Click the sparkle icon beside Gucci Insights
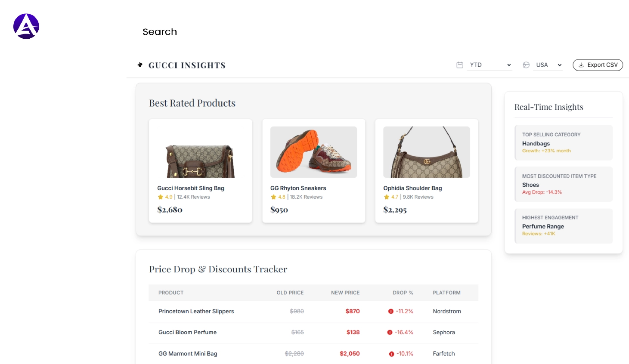The height and width of the screenshot is (364, 629). click(x=140, y=65)
